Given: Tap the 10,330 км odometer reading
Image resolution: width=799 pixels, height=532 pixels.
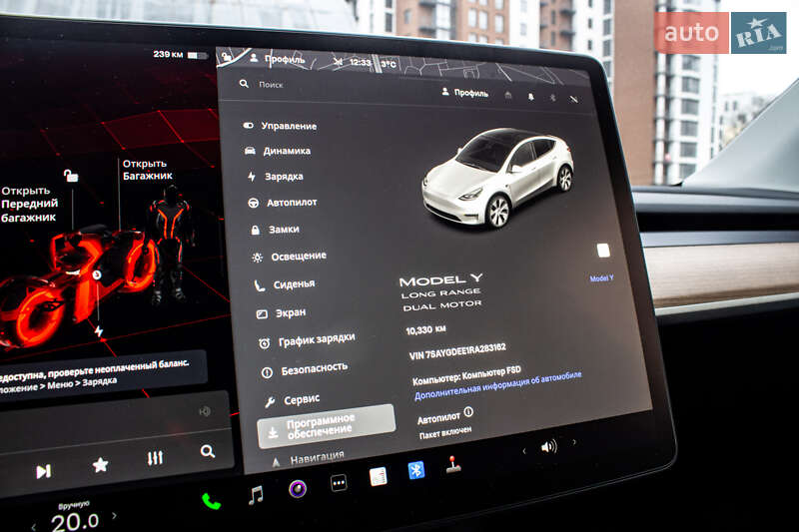Looking at the screenshot, I should (x=425, y=330).
